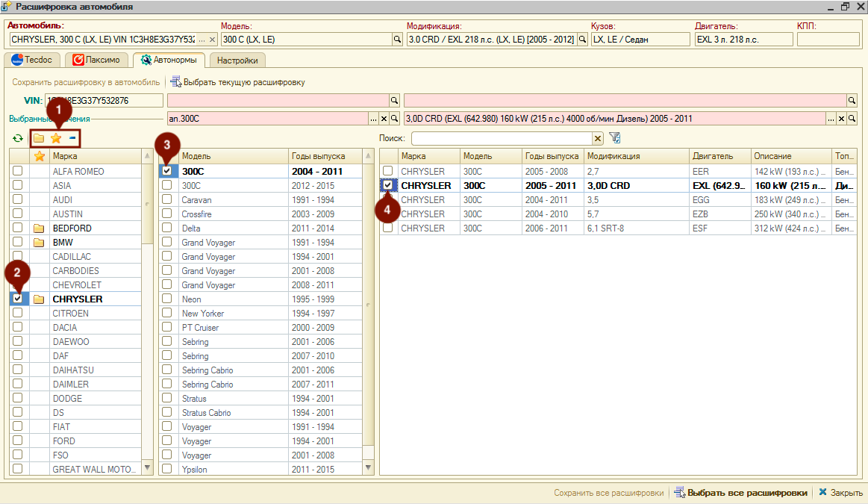This screenshot has width=868, height=504.
Task: Select the Автонормы tab
Action: 169,60
